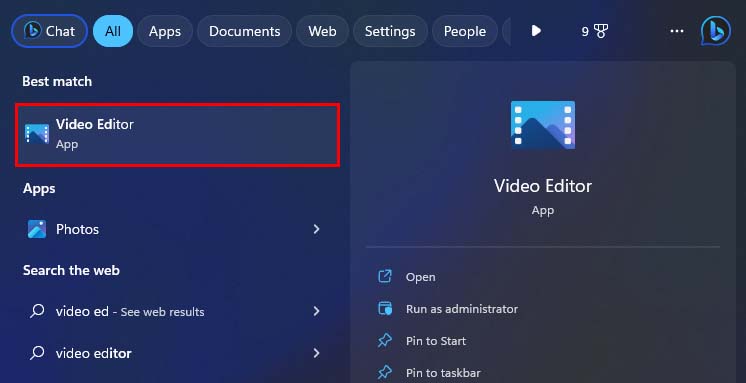Screen dimensions: 746x383
Task: Click the 'Search the web' heading
Action: pos(71,270)
